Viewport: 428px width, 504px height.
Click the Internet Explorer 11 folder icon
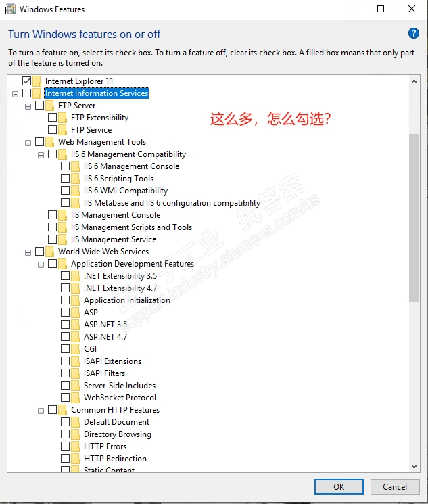(x=37, y=81)
